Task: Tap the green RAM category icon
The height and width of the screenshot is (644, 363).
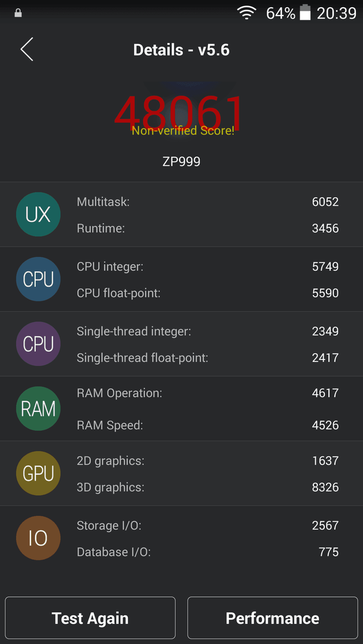Action: [38, 408]
